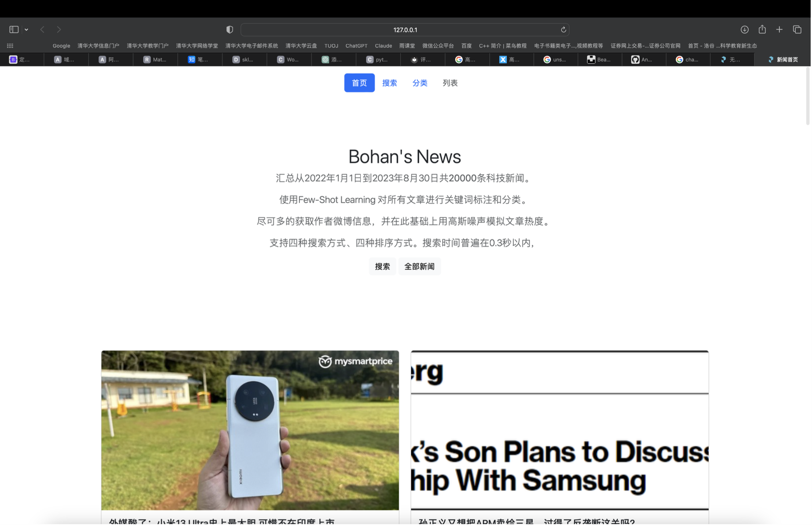
Task: Select the 新闻首页 active tab
Action: pos(783,59)
